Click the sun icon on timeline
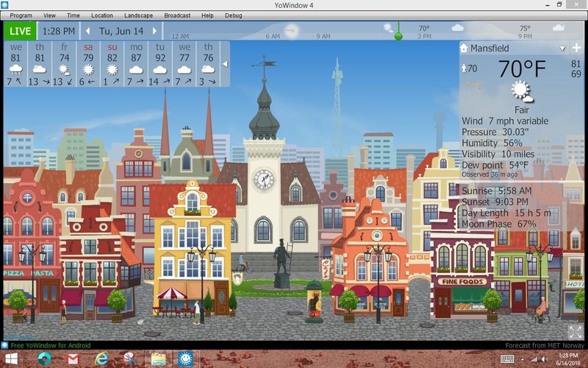 coord(388,28)
